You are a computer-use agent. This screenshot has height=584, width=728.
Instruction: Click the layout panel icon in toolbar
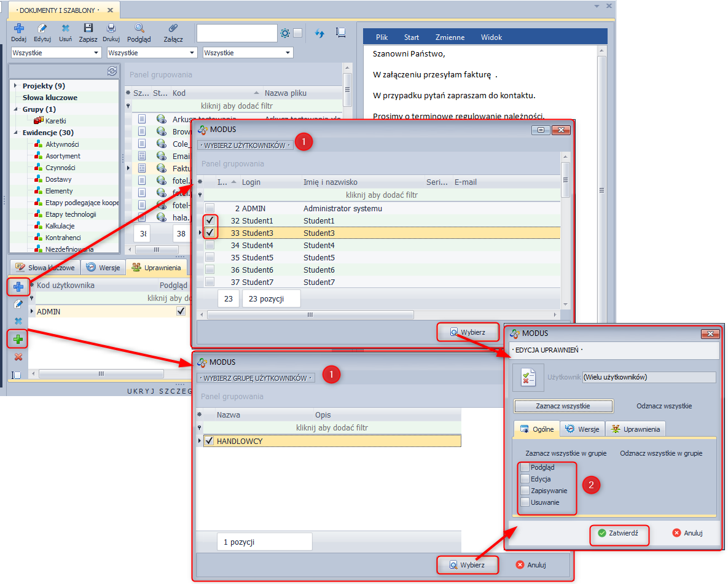(x=341, y=33)
